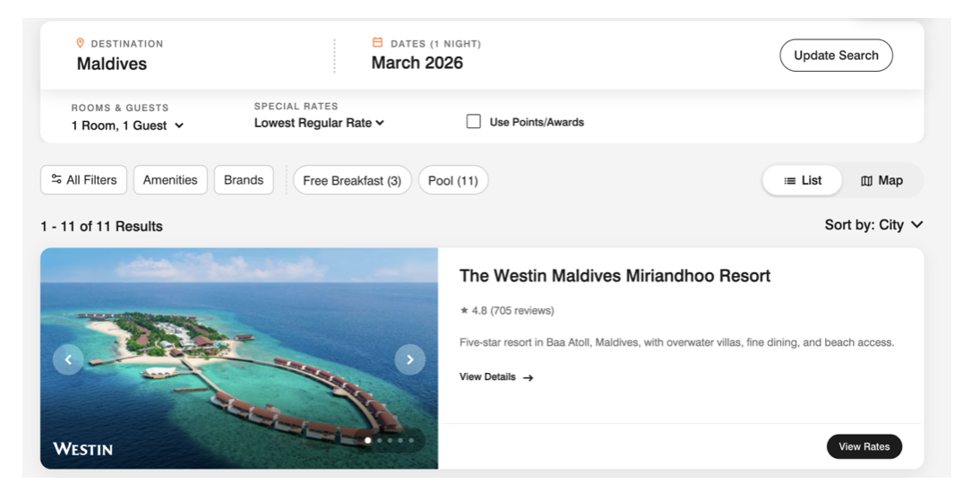Expand the Rooms & Guests dropdown
This screenshot has height=501, width=980.
[127, 125]
